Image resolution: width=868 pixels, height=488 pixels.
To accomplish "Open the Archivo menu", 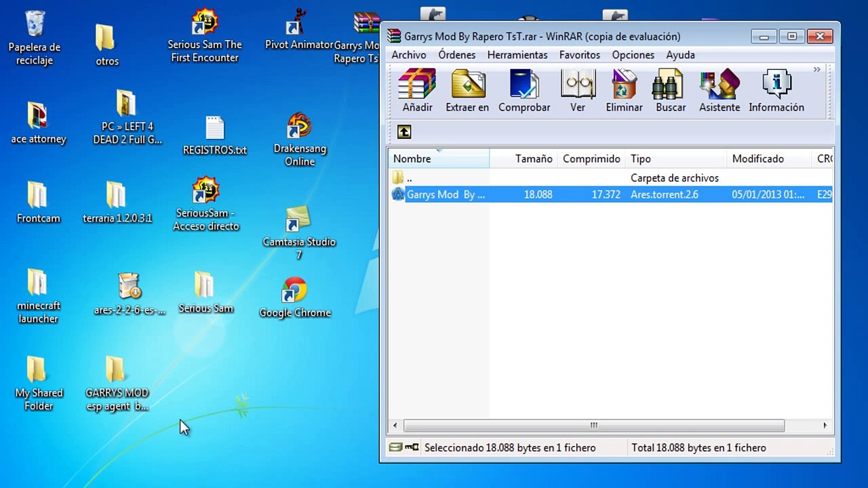I will (409, 55).
